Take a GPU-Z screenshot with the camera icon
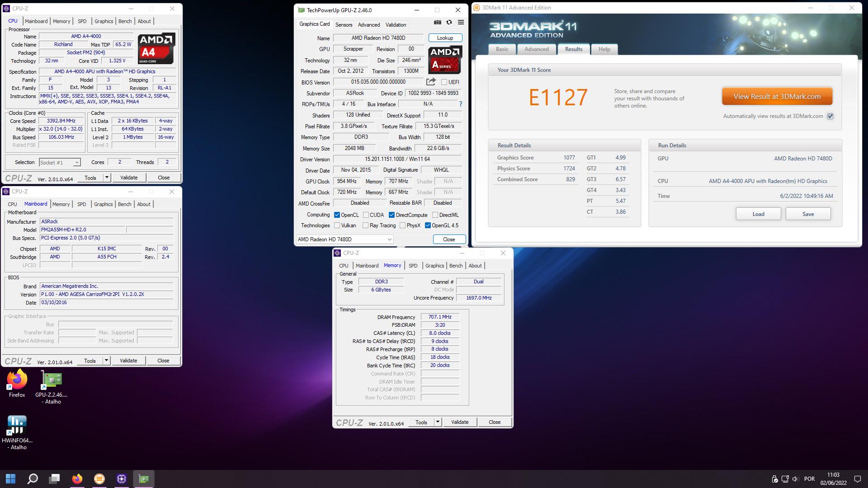 [x=437, y=22]
